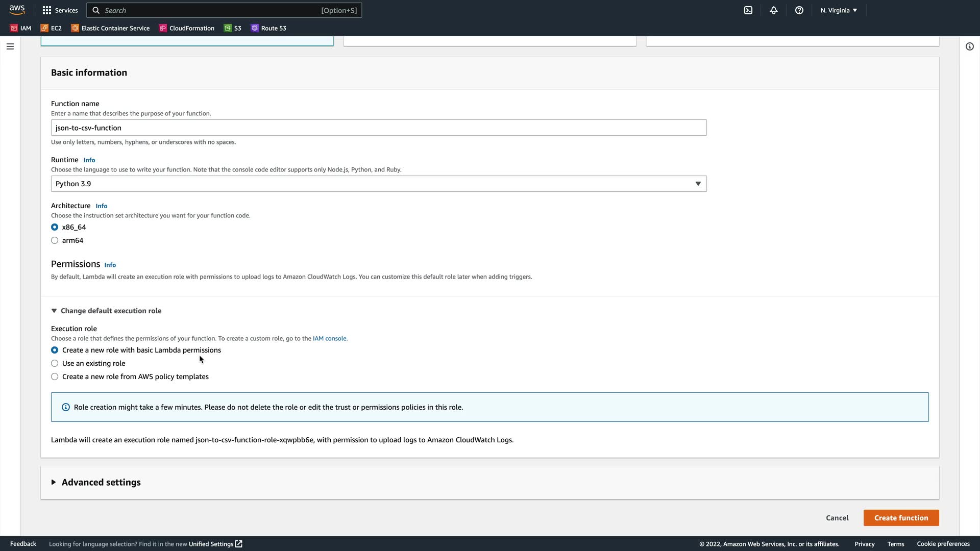Screen dimensions: 980x551
Task: Follow the IAM console link
Action: (x=329, y=338)
